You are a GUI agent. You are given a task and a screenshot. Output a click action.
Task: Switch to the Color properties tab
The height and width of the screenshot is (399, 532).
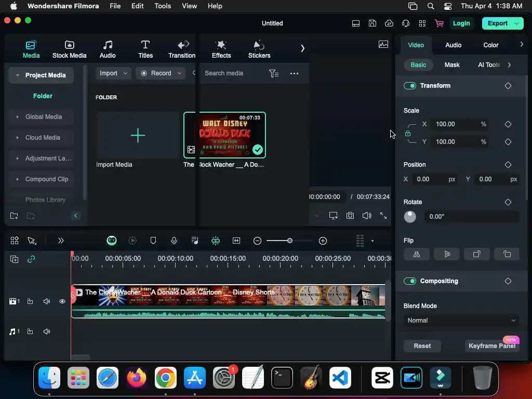pos(490,45)
